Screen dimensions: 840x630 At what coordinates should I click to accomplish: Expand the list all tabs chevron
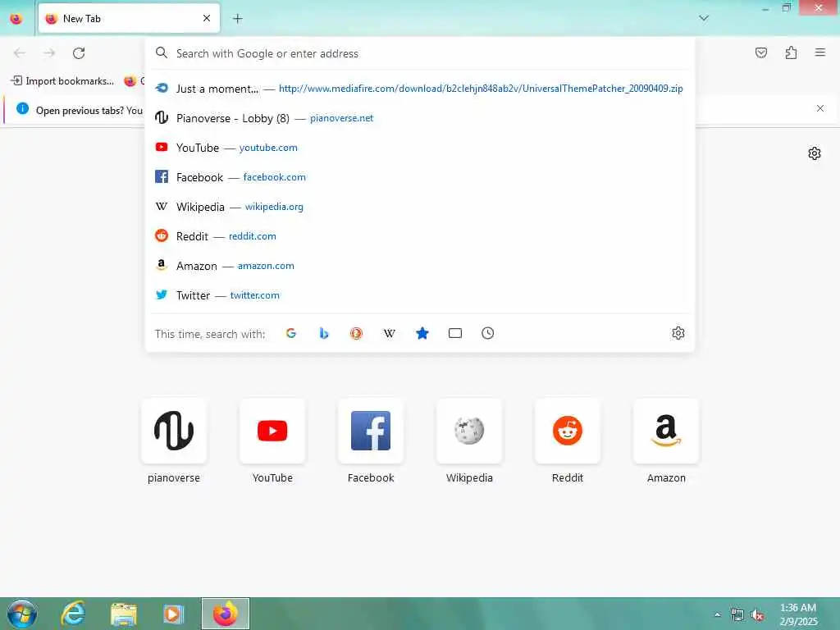(x=704, y=18)
